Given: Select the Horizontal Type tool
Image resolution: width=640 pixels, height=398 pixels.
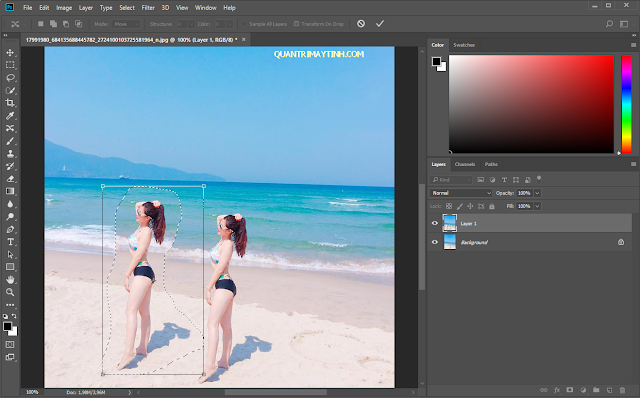Looking at the screenshot, I should [10, 242].
